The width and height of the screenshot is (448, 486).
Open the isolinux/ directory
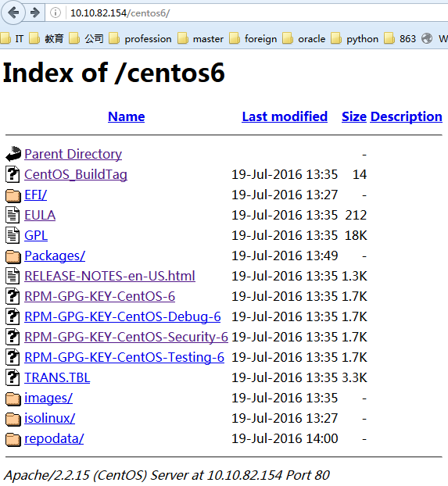pos(49,418)
